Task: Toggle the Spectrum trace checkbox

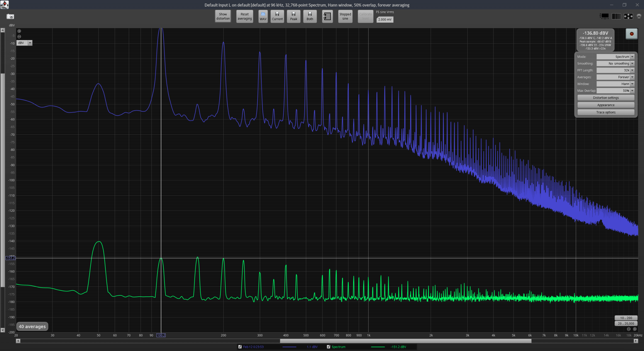Action: click(x=329, y=347)
